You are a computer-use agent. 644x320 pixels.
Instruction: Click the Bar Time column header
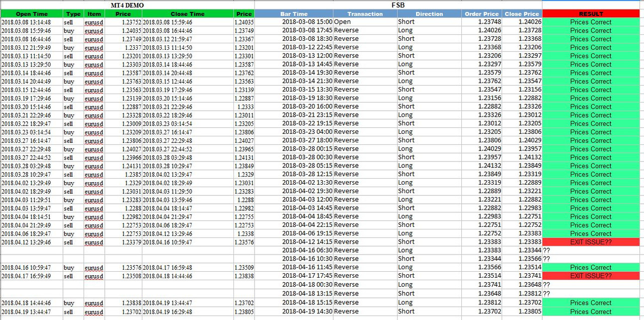[x=294, y=14]
